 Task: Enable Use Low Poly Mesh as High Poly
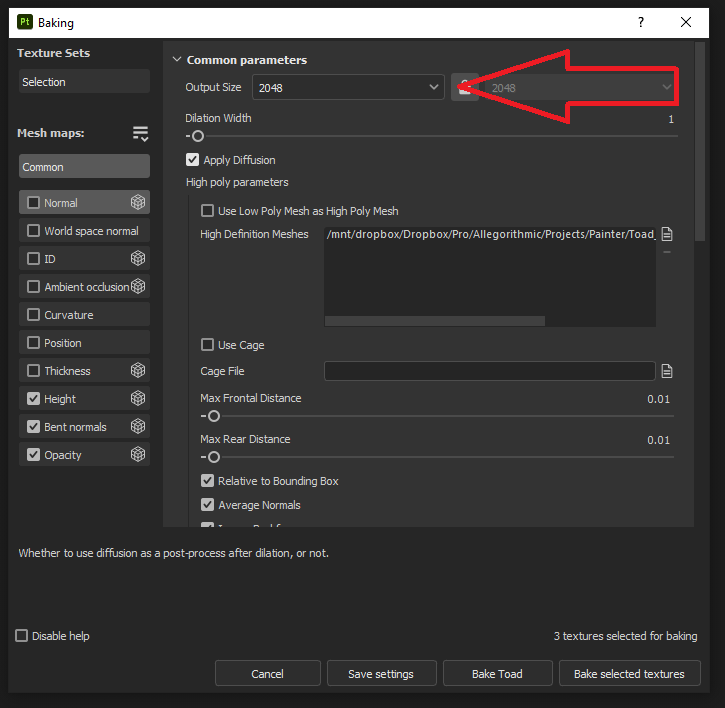click(x=208, y=211)
